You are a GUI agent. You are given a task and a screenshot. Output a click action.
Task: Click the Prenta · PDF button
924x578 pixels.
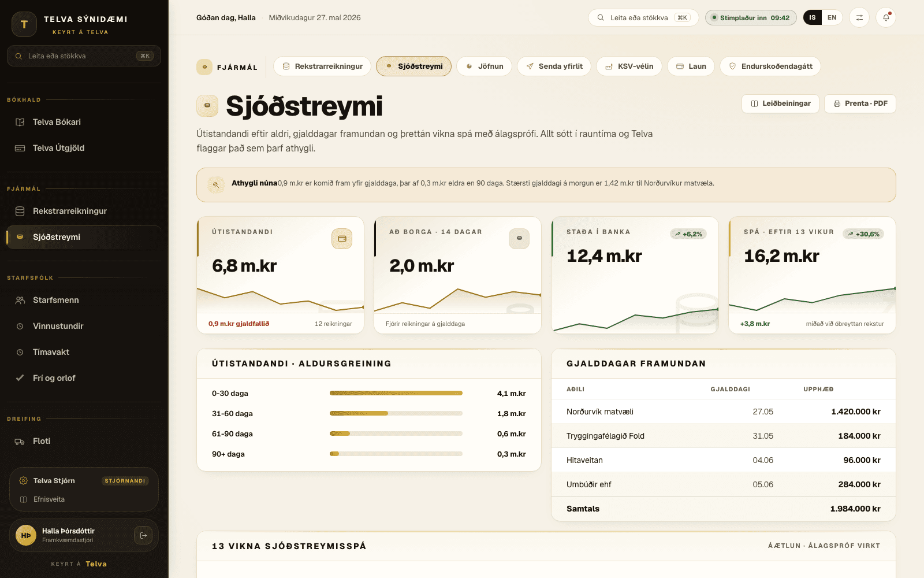860,103
